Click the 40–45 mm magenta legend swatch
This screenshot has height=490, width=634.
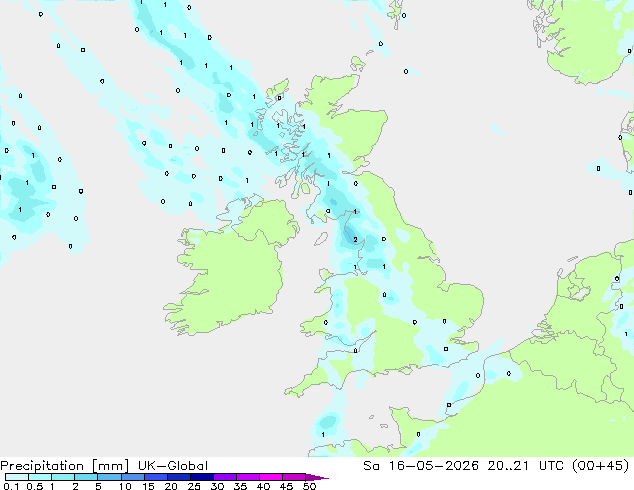click(271, 477)
